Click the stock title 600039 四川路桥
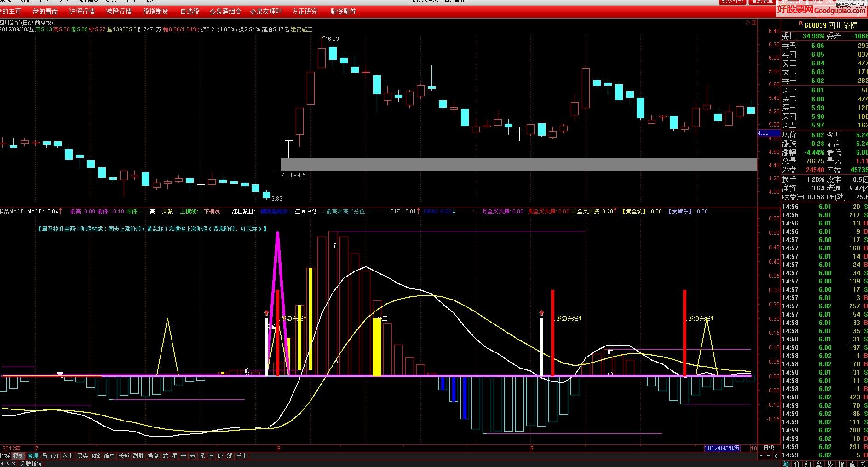Viewport: 868px width, 467px height. coord(831,25)
